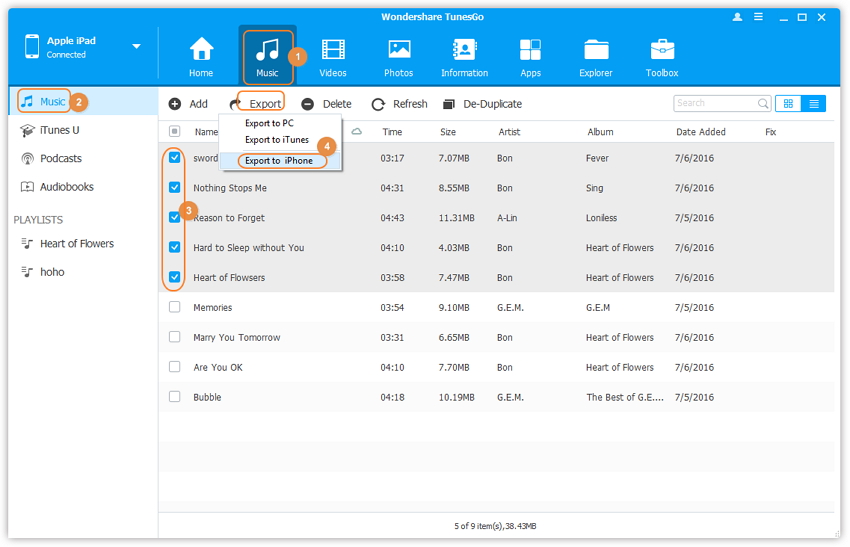This screenshot has height=547, width=850.
Task: Check the Memories song checkbox
Action: (175, 308)
